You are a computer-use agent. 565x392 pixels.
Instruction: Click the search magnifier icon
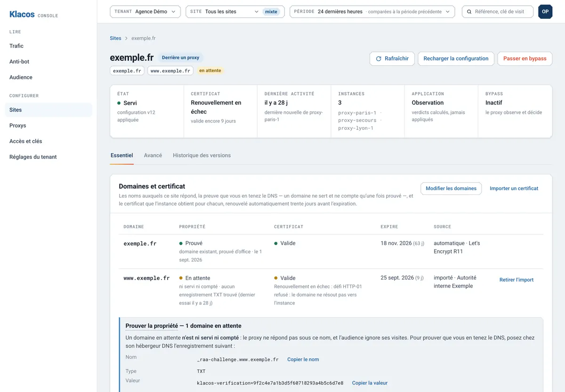click(469, 12)
